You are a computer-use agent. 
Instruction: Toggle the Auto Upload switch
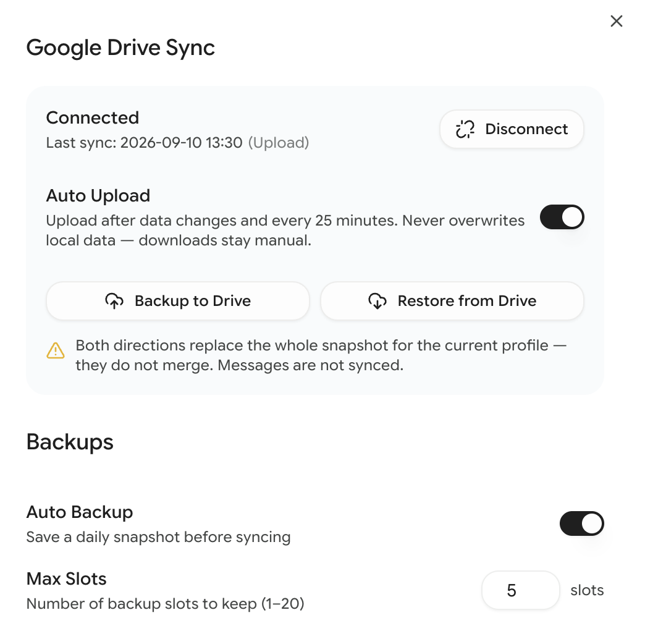click(x=562, y=217)
